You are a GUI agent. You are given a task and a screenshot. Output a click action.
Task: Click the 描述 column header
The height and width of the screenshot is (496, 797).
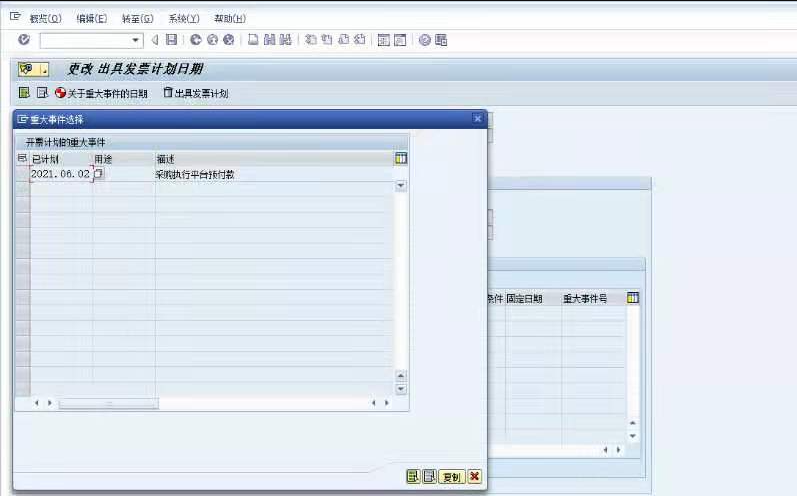click(273, 159)
